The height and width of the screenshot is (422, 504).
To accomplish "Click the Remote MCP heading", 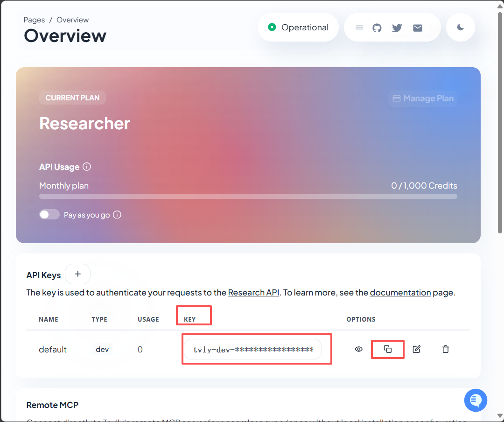I will tap(52, 405).
